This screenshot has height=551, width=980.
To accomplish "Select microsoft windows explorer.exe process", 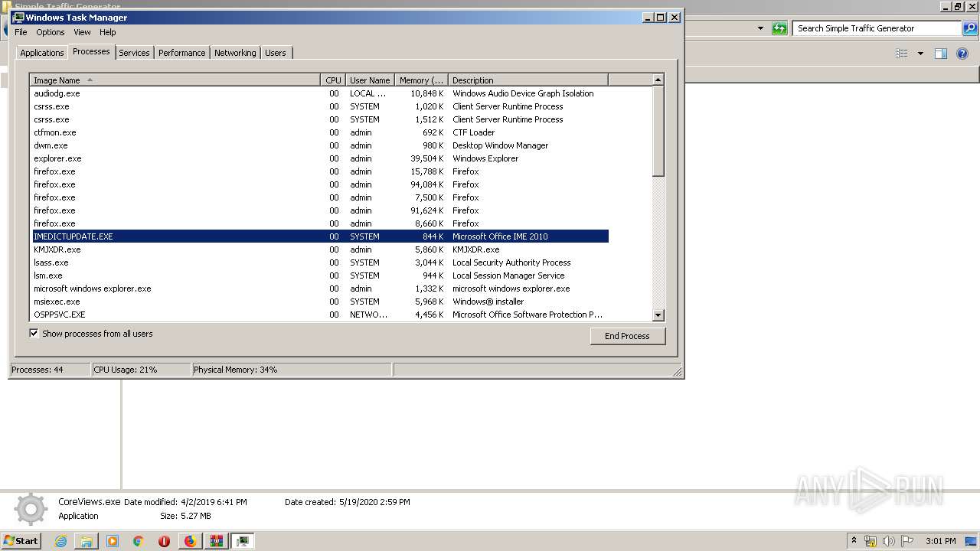I will coord(320,289).
